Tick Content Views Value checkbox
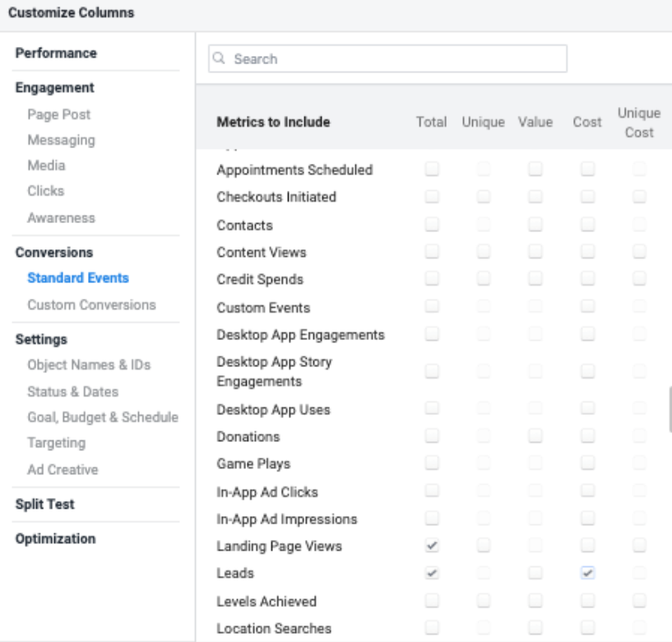The width and height of the screenshot is (672, 642). (535, 252)
